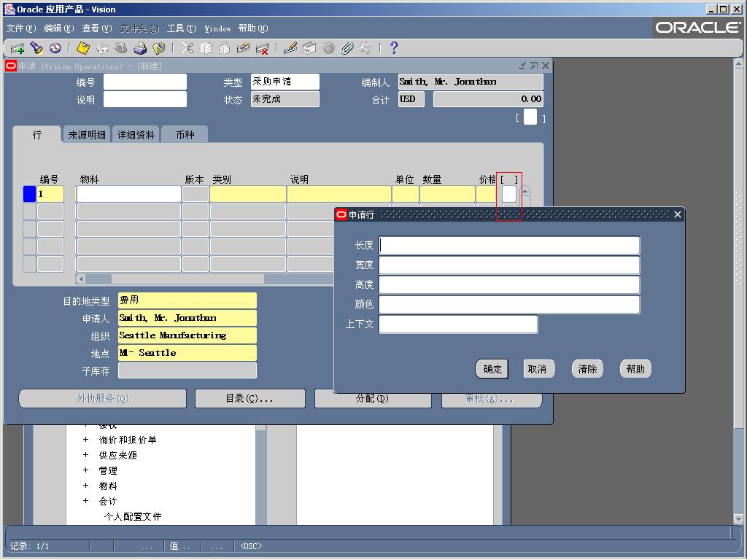Screen dimensions: 747x560
Task: Click the Translations globe icon
Action: coord(328,48)
